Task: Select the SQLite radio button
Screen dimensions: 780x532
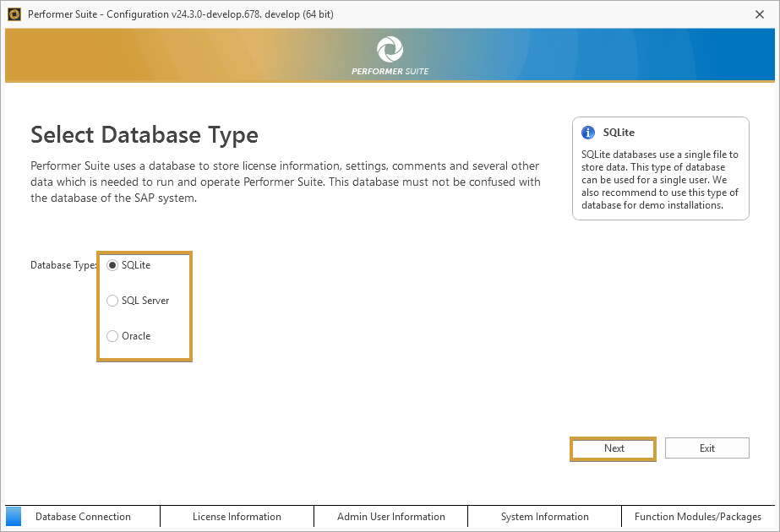Action: [x=112, y=265]
